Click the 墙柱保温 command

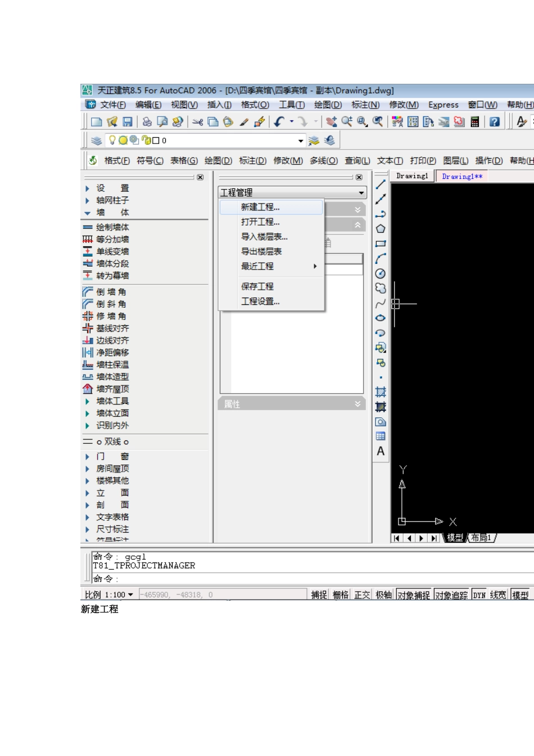point(106,364)
